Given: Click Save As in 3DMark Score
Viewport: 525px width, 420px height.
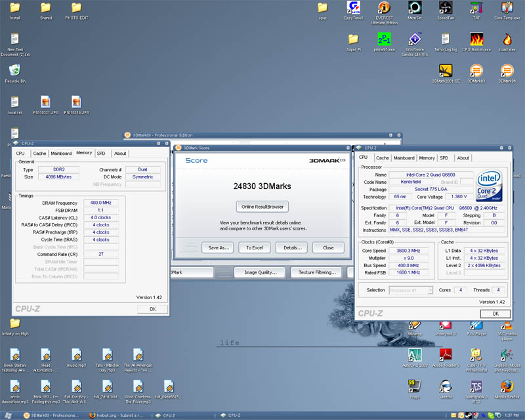Looking at the screenshot, I should (219, 248).
